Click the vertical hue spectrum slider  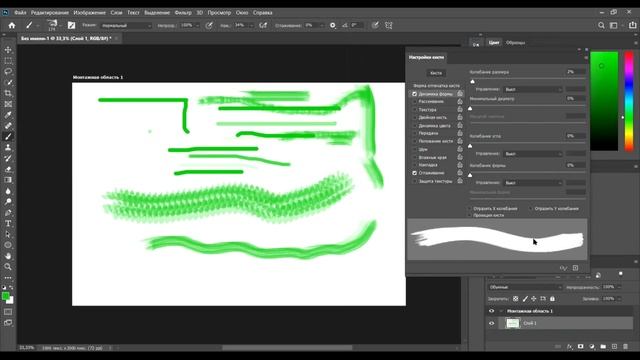tap(629, 101)
